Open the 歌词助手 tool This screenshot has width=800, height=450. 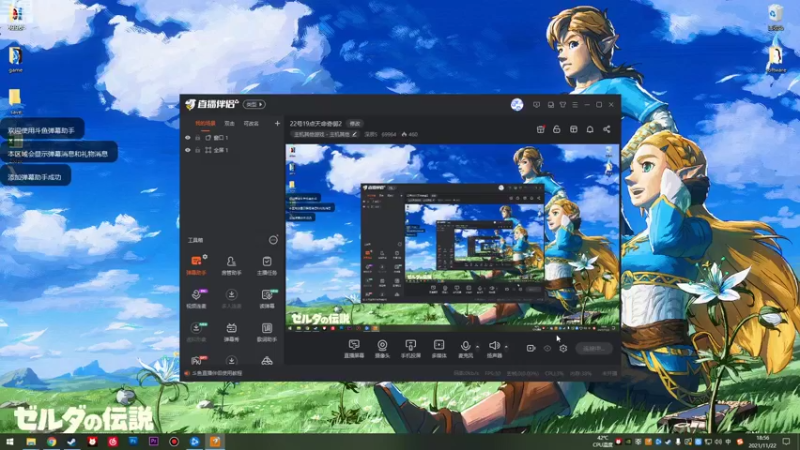click(x=267, y=332)
